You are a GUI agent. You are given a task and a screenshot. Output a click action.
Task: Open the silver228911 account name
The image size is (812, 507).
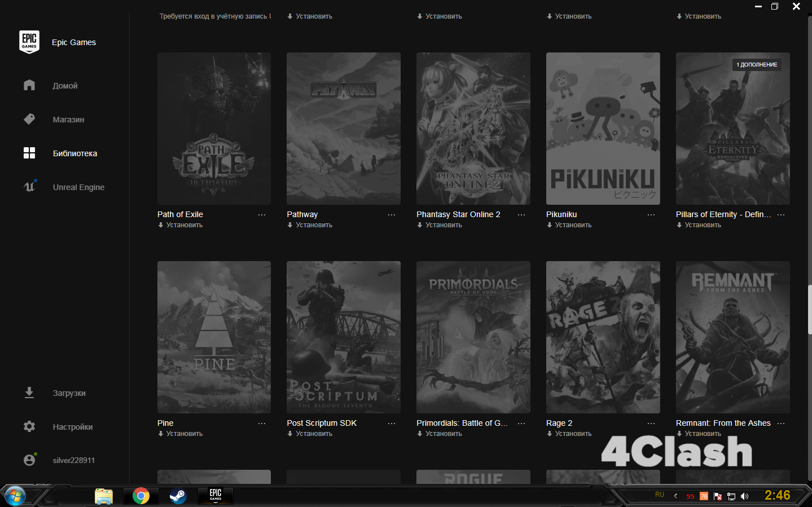point(74,460)
